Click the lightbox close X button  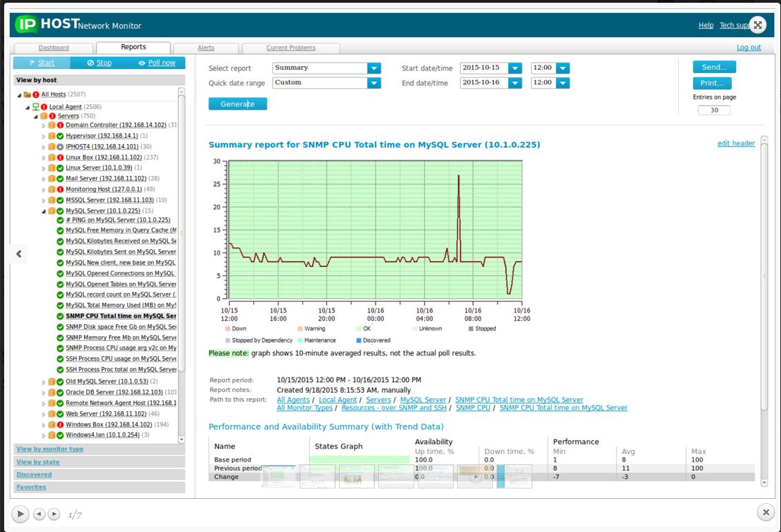766,511
